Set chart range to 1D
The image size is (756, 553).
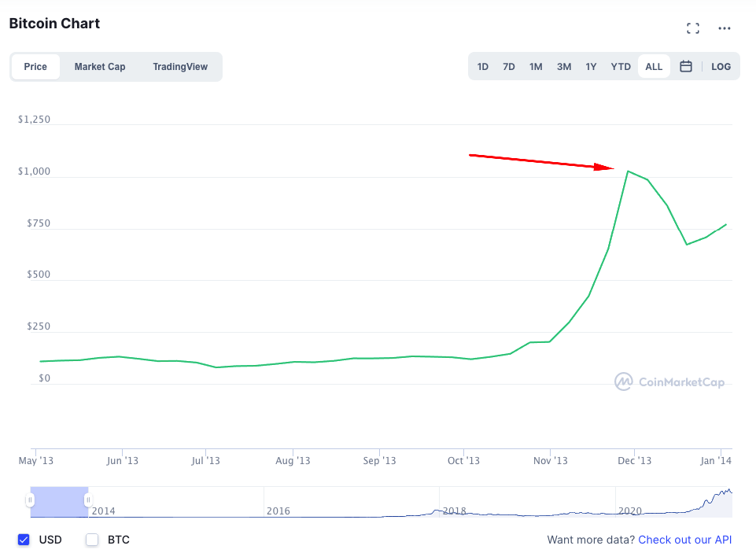pyautogui.click(x=482, y=67)
